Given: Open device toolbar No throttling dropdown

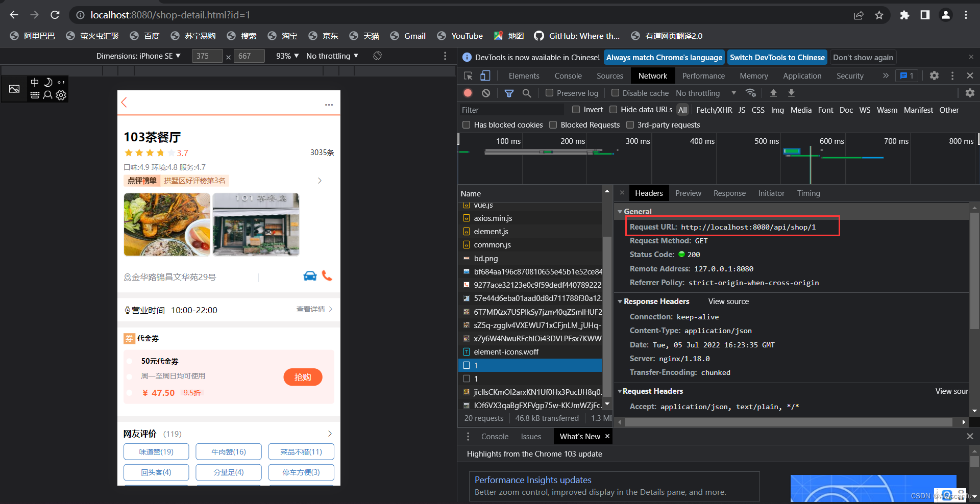Looking at the screenshot, I should [332, 56].
